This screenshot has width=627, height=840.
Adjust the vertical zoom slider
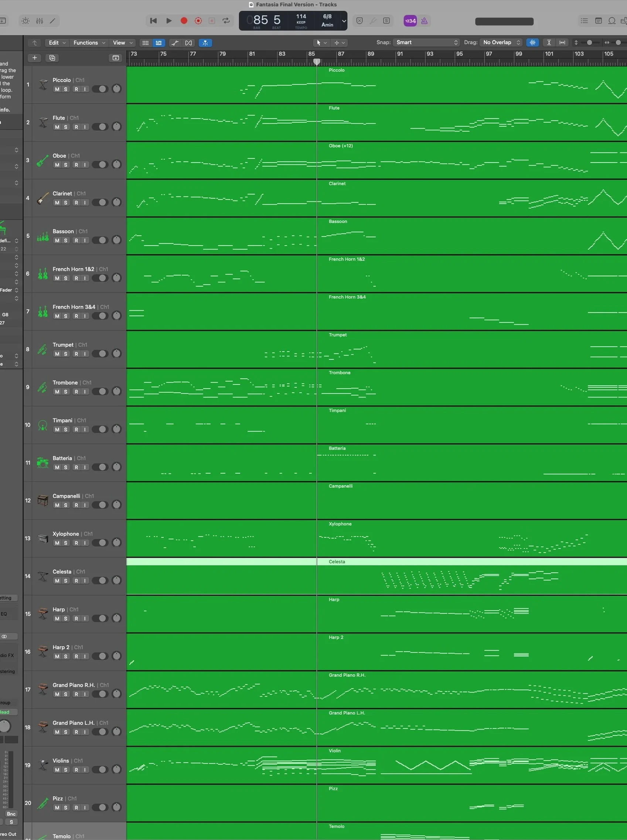589,42
